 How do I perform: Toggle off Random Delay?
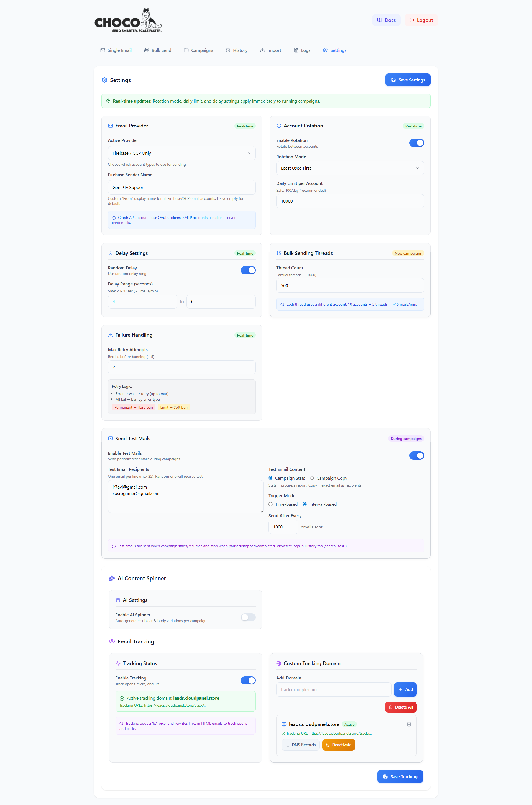click(x=248, y=270)
